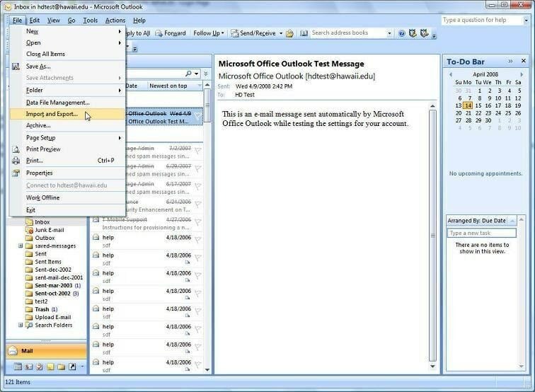Select the Sent-mar-2003 folder

click(54, 285)
